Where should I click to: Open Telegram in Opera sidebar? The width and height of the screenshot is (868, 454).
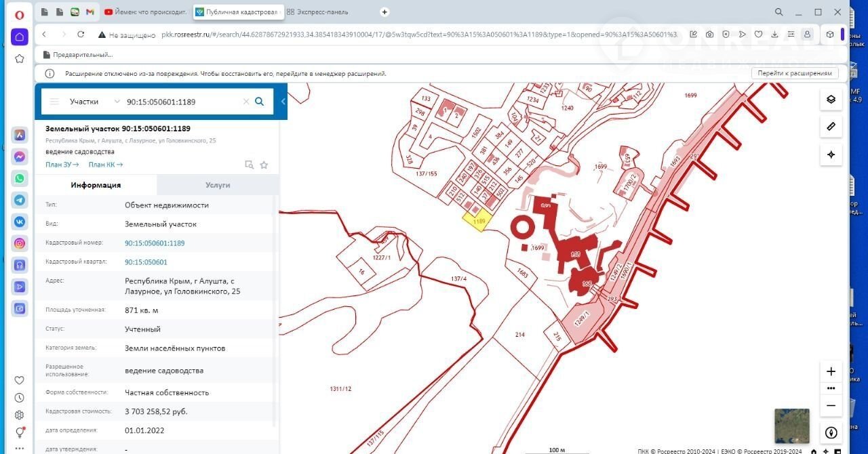20,200
